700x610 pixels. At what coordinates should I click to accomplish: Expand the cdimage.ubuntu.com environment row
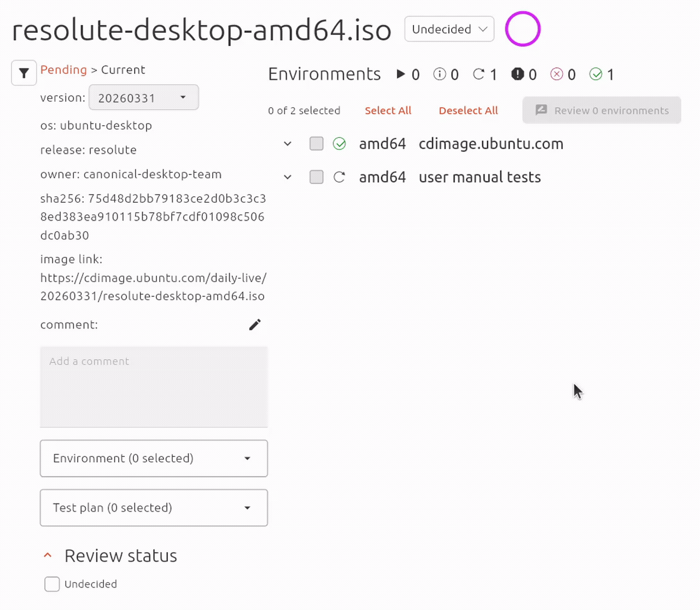288,144
